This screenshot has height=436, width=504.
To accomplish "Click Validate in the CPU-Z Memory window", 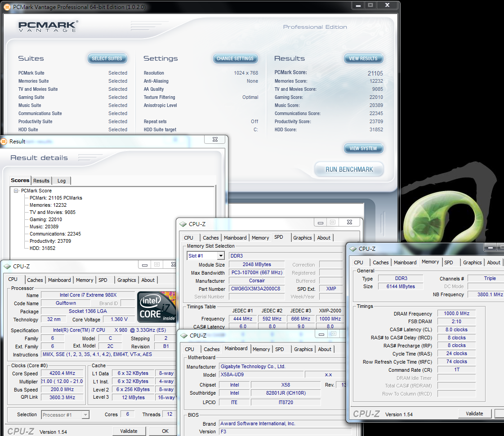I will tap(474, 414).
